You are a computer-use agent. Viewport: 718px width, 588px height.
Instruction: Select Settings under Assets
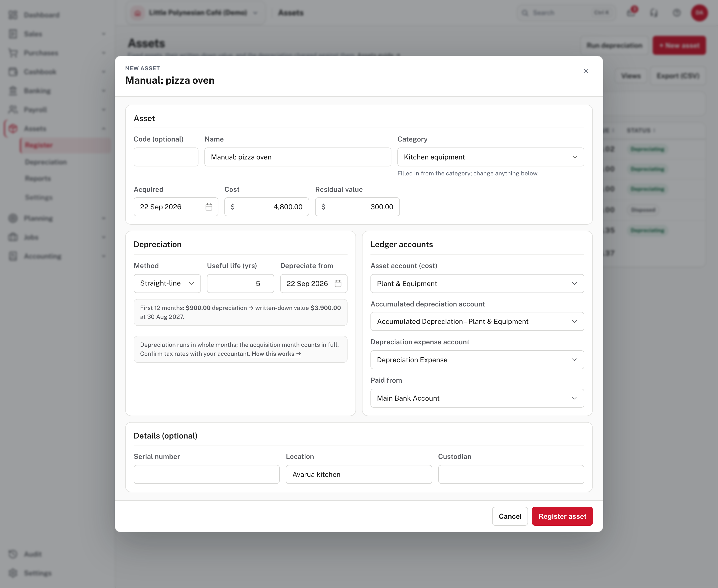pyautogui.click(x=39, y=198)
